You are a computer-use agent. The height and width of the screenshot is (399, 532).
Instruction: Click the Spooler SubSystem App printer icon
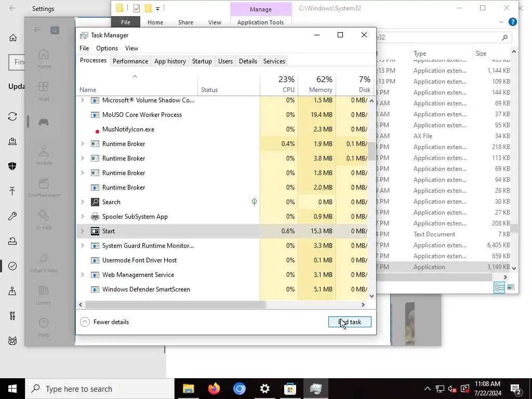click(x=95, y=217)
